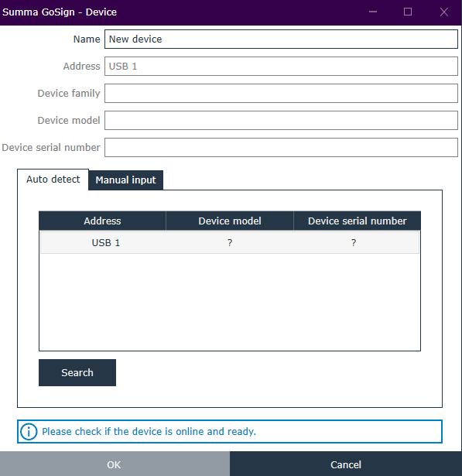Click the Device model column header
462x476 pixels.
tap(230, 221)
